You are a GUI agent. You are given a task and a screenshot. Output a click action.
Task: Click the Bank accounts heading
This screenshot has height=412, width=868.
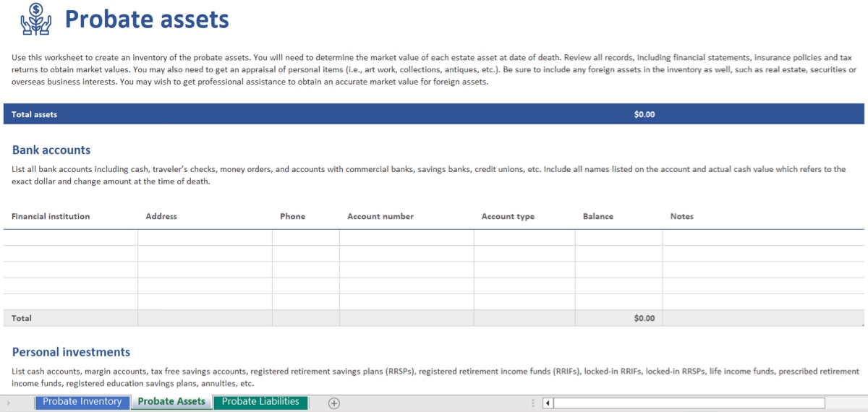pos(51,150)
